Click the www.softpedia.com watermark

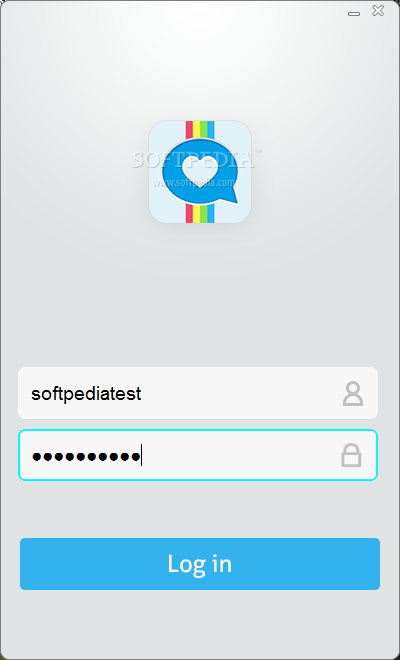[x=194, y=183]
